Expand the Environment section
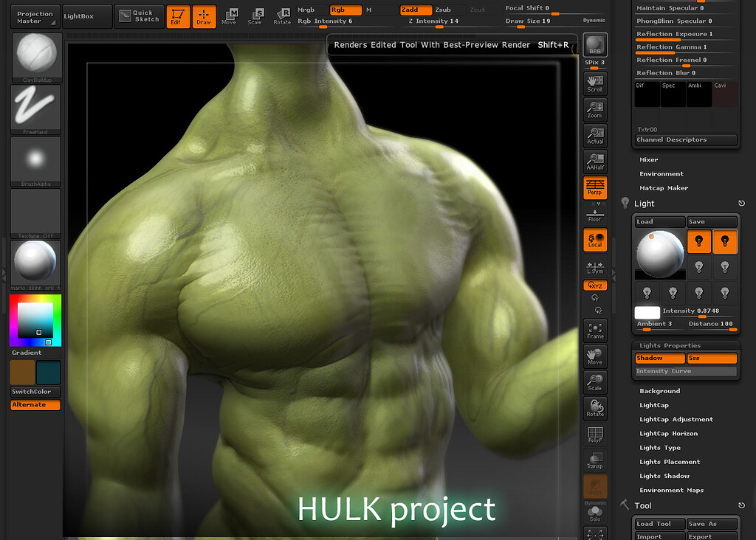This screenshot has height=540, width=756. [x=661, y=173]
